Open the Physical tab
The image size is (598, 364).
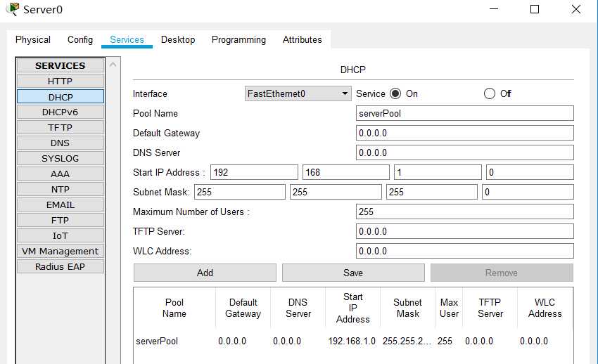[33, 39]
